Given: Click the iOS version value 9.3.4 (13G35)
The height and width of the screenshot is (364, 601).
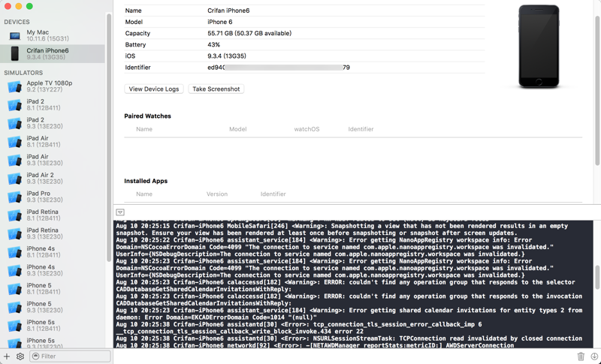Looking at the screenshot, I should (227, 56).
